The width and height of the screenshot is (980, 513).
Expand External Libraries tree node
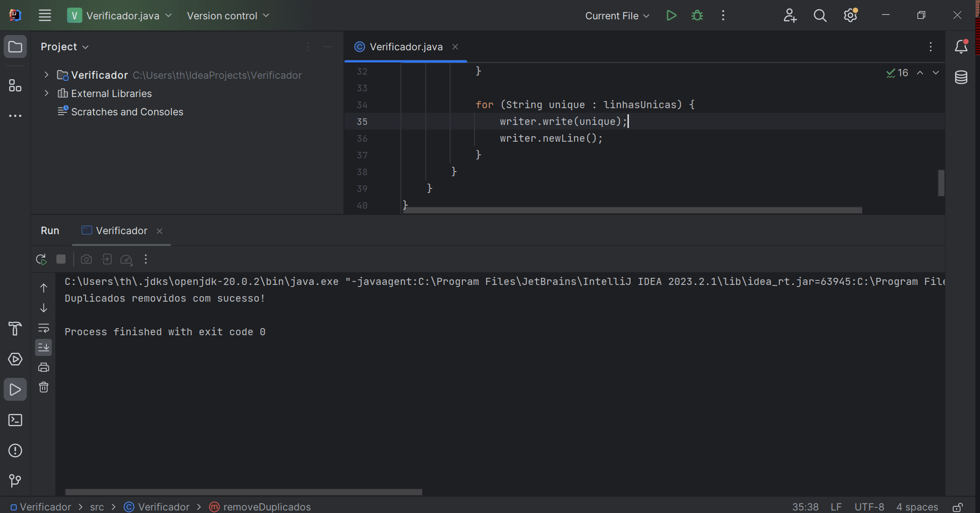tap(46, 93)
